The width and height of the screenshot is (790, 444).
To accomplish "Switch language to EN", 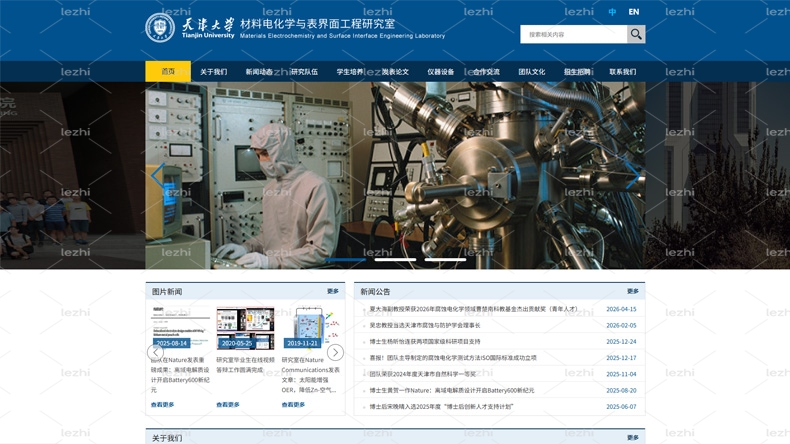I will pyautogui.click(x=634, y=12).
